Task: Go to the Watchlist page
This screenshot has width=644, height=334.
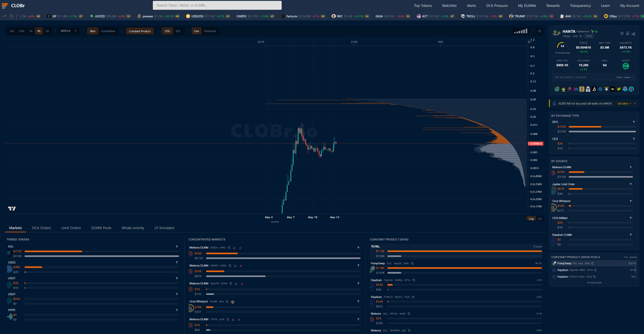Action: pos(449,5)
